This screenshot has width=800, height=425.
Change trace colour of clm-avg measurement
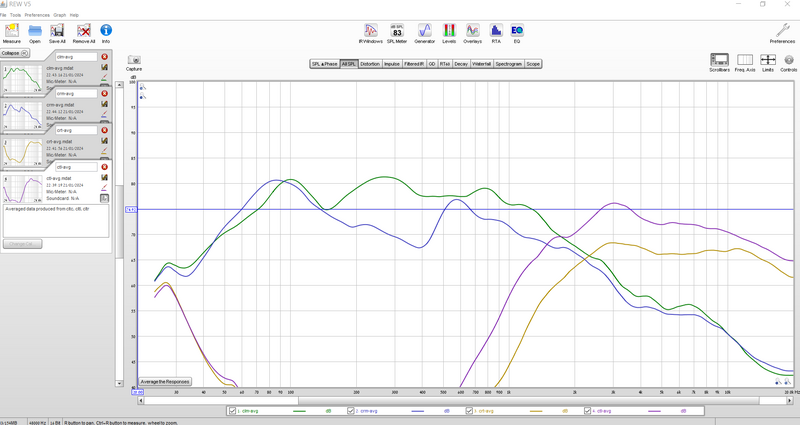tap(105, 78)
